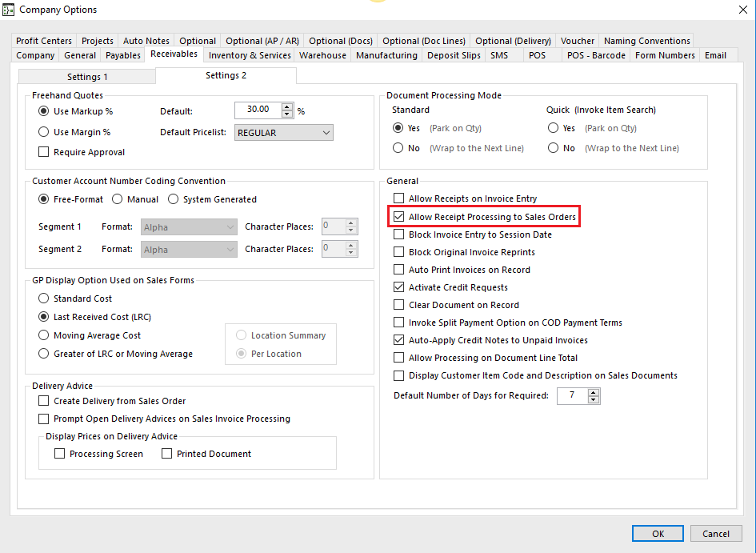Open the Naming Conventions tab
The height and width of the screenshot is (553, 756).
[647, 41]
